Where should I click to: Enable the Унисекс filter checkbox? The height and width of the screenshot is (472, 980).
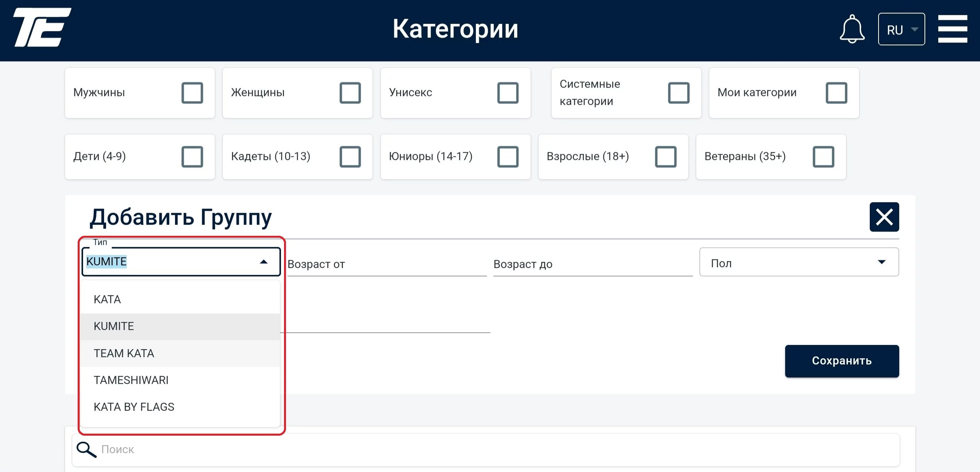pos(508,93)
